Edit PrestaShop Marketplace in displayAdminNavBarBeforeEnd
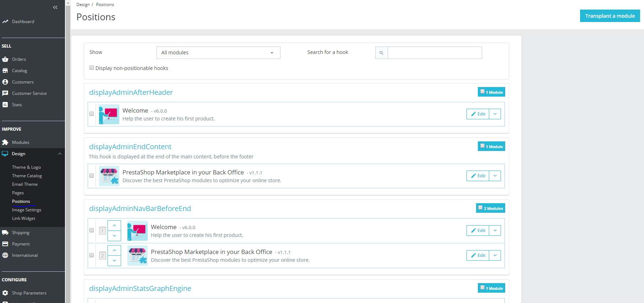644x303 pixels. coord(478,255)
